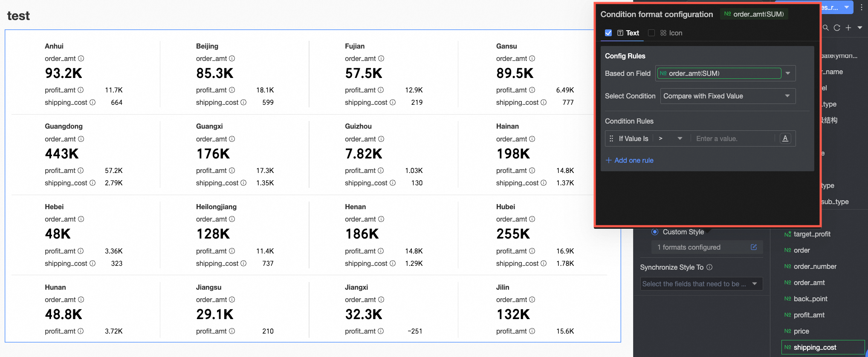Click the Config Rules heading
Screen dimensions: 868x357
tap(625, 56)
